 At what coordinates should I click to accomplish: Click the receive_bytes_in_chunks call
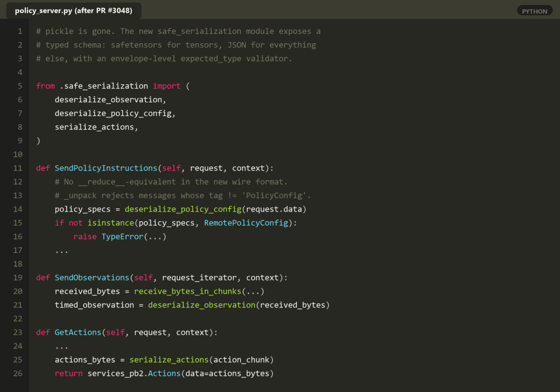point(188,291)
